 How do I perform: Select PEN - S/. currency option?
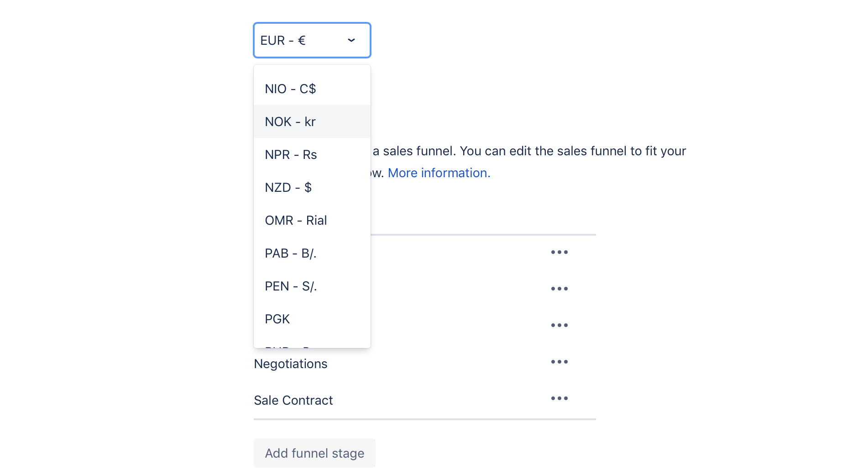coord(312,286)
